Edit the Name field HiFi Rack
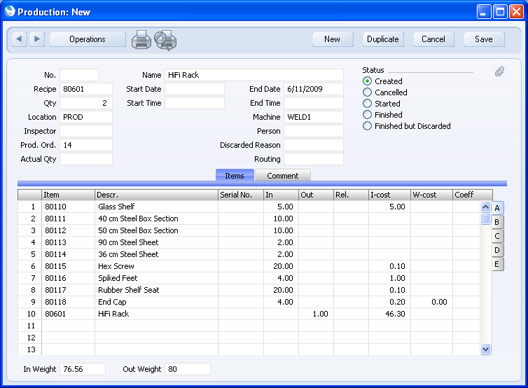The width and height of the screenshot is (528, 388). point(254,75)
